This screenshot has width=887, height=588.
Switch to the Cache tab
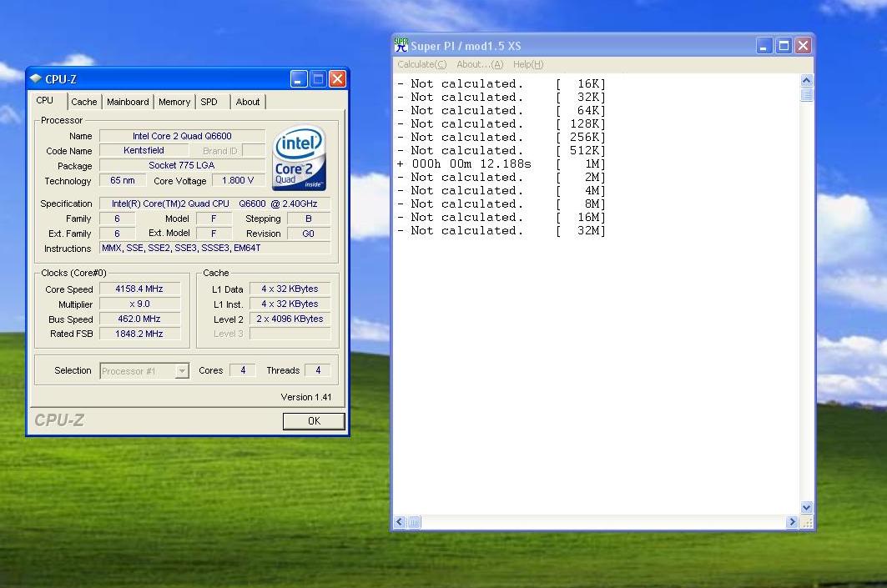point(83,102)
